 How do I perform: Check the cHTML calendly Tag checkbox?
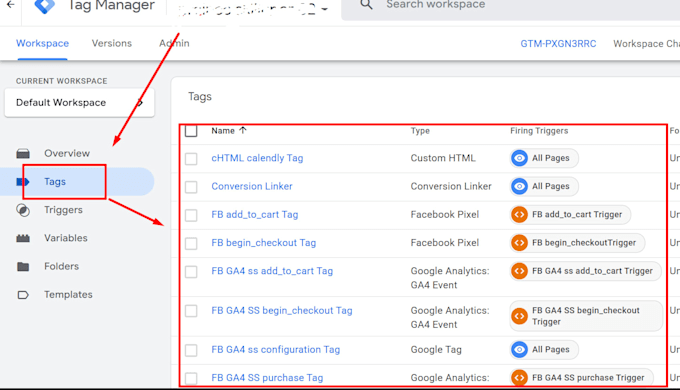pos(191,158)
